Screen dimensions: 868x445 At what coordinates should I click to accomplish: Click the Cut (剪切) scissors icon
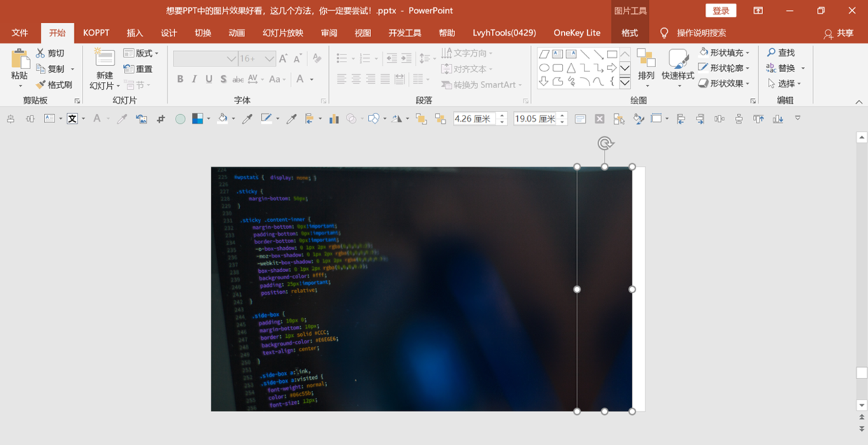point(40,53)
